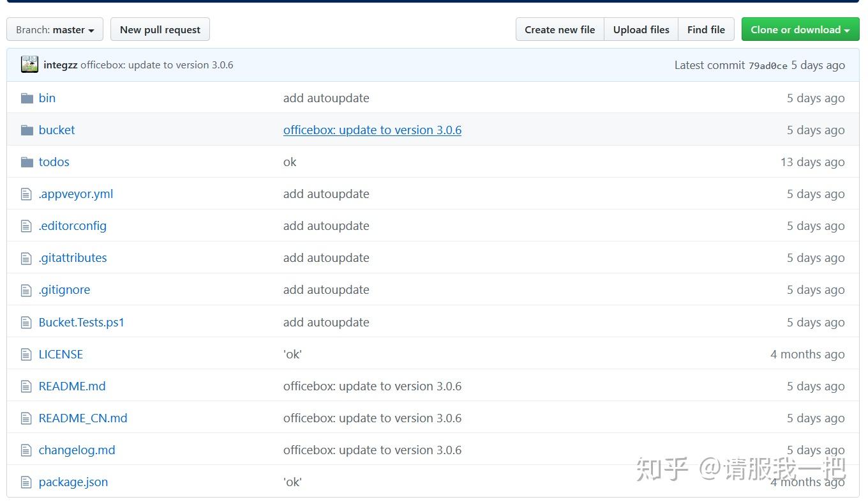868x504 pixels.
Task: Click the file icon next to package.json
Action: (26, 482)
